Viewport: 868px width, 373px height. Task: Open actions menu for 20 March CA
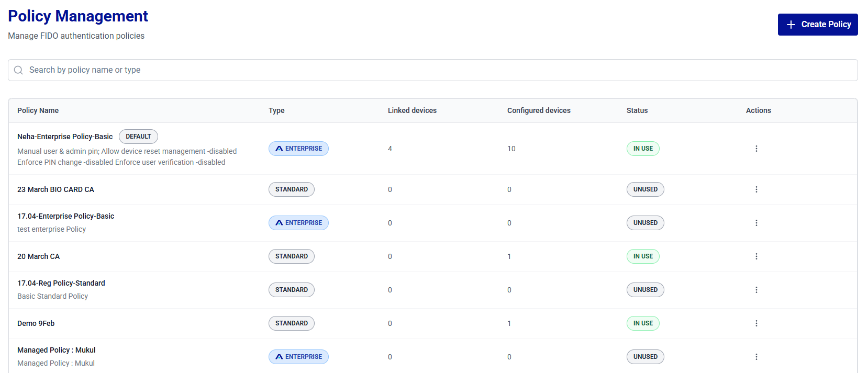756,256
